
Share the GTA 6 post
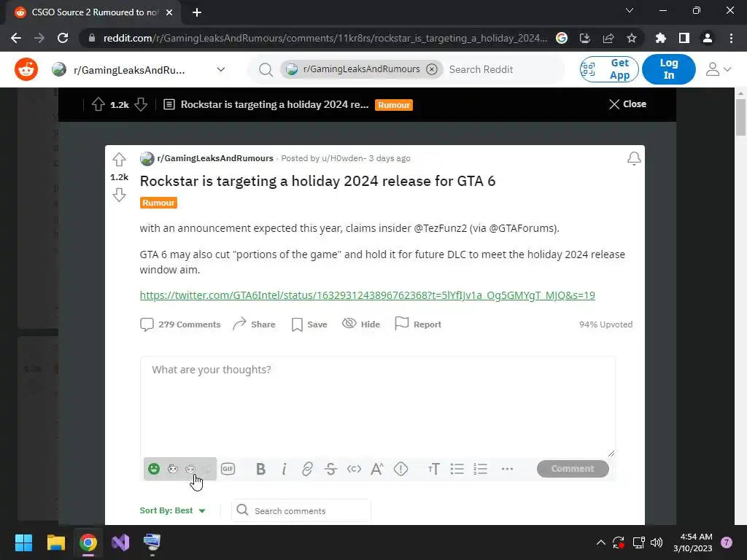(x=255, y=324)
